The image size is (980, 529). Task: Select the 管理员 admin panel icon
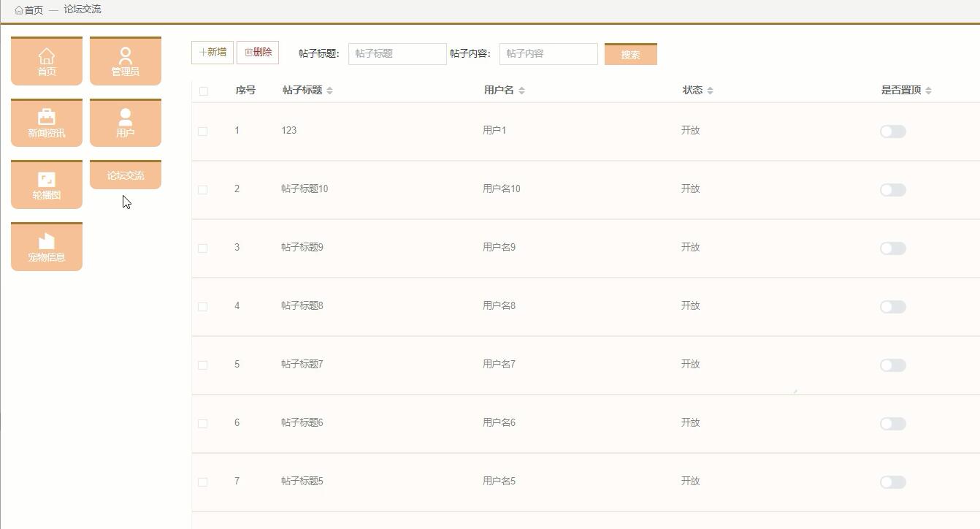click(125, 61)
